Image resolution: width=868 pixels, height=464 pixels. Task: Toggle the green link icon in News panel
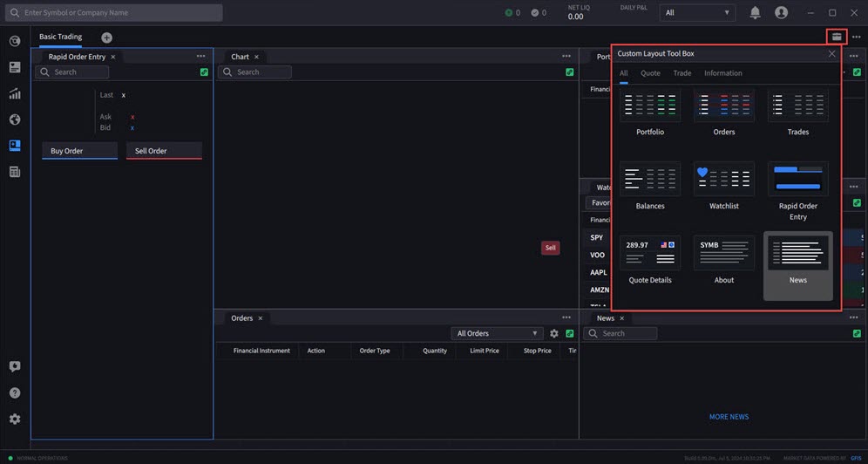(x=856, y=333)
